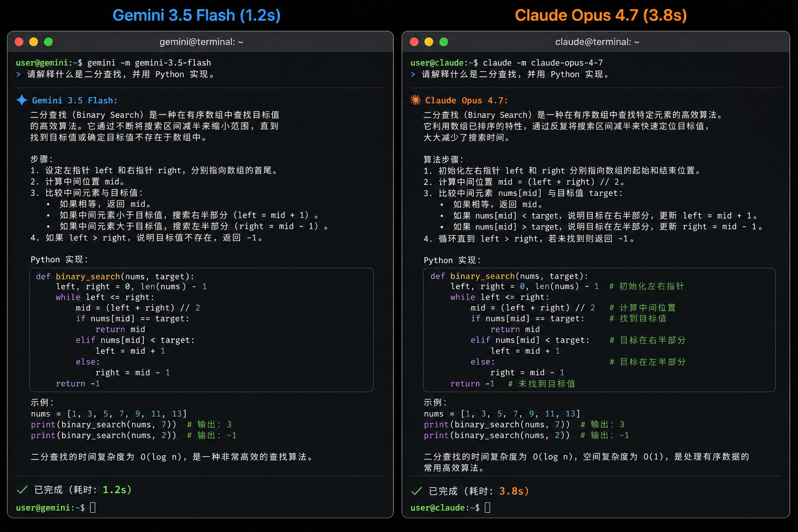Click the "步骤:" heading in gemini terminal

[x=42, y=159]
